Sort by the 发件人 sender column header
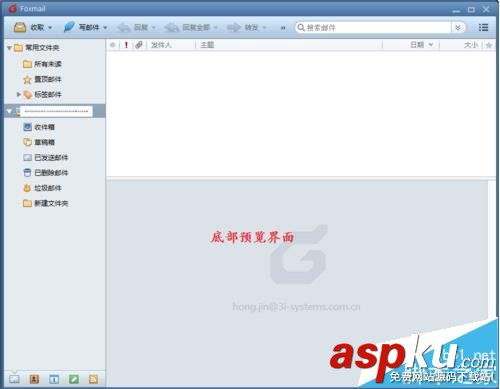 click(x=161, y=45)
